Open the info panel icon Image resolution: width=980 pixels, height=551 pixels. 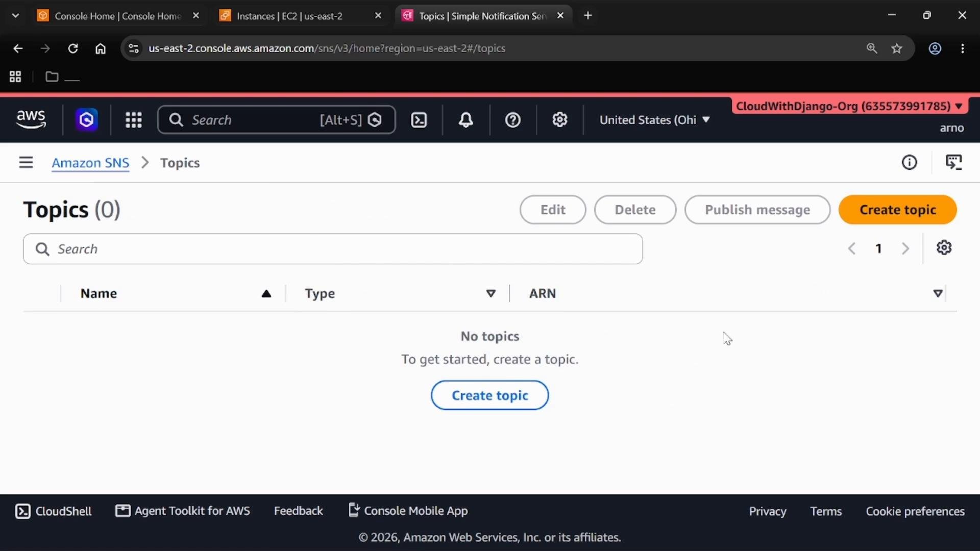[909, 163]
